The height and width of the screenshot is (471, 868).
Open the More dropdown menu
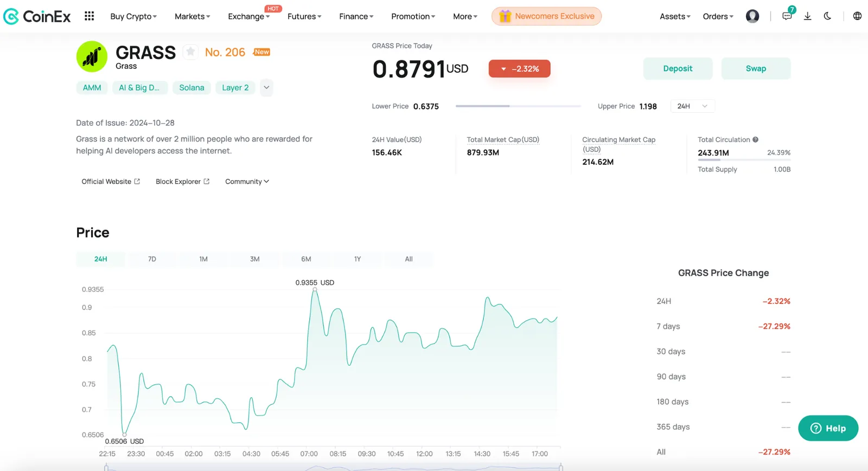click(465, 16)
